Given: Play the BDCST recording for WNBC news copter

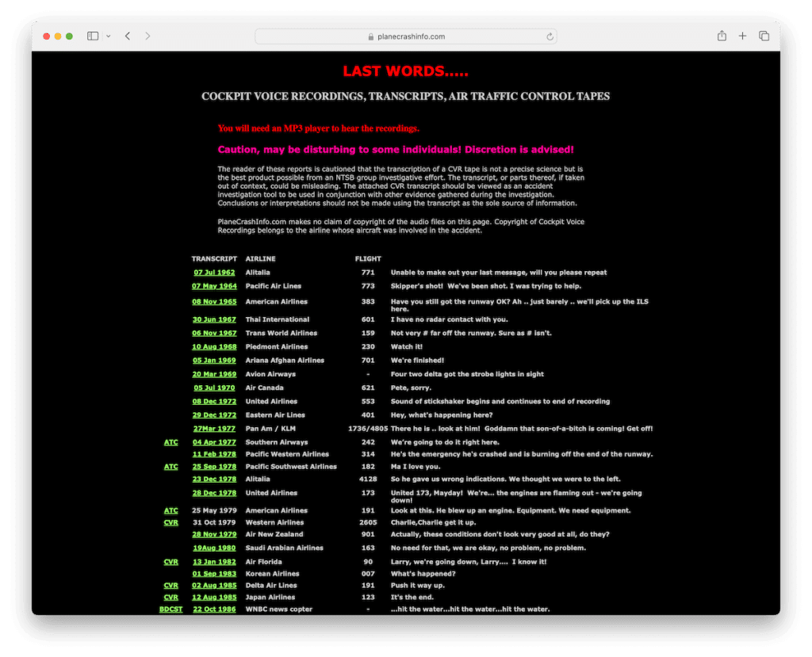Looking at the screenshot, I should click(x=171, y=609).
